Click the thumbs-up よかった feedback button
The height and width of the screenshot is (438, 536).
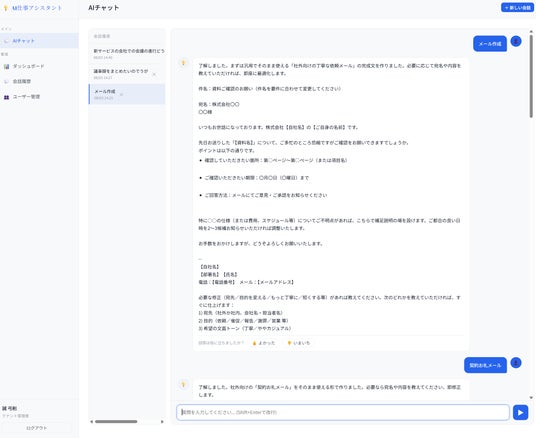click(x=263, y=343)
